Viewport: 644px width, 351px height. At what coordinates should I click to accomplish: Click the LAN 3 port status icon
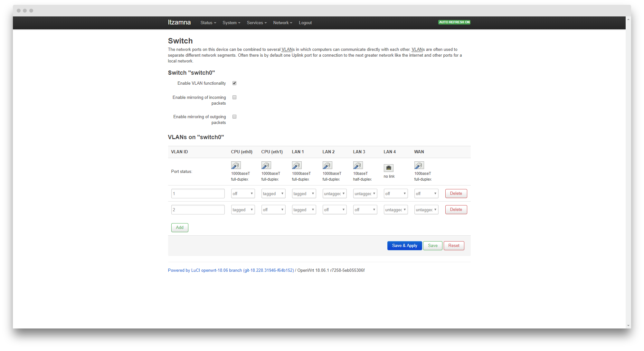pyautogui.click(x=358, y=165)
